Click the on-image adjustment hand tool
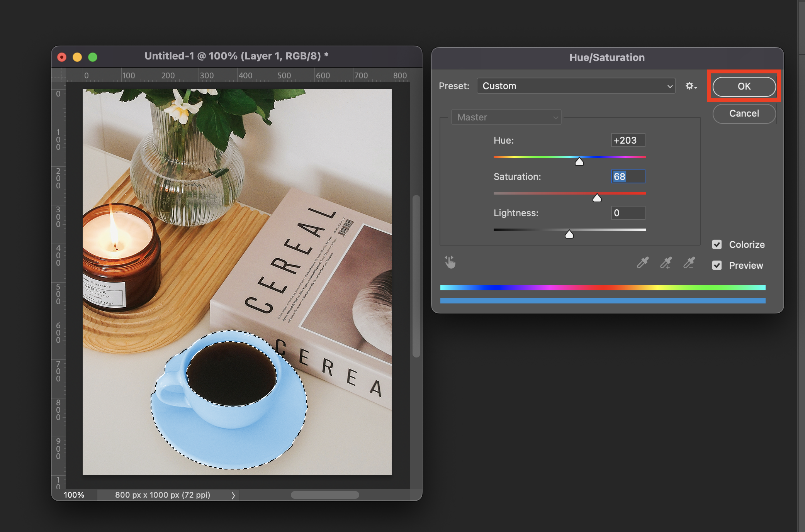This screenshot has width=805, height=532. click(450, 263)
